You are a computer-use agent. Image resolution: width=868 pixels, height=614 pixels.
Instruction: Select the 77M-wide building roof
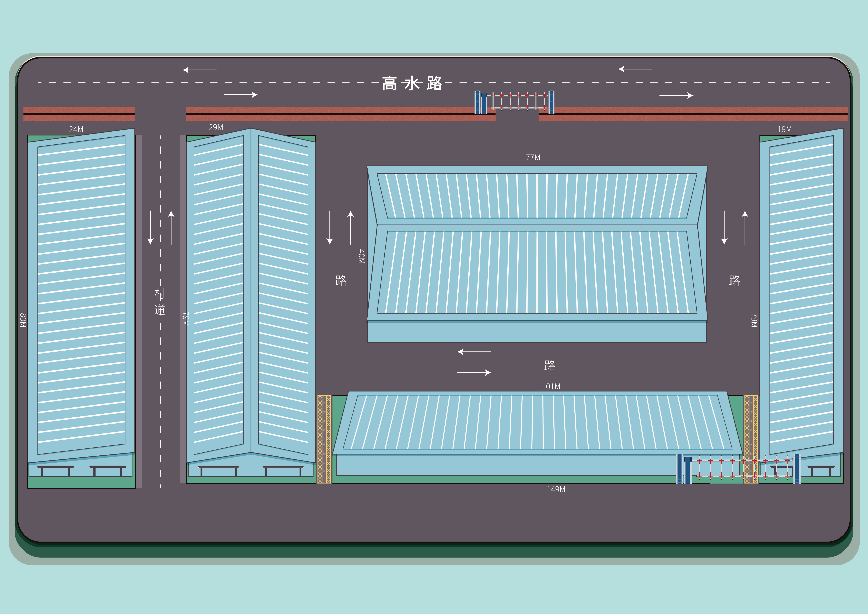click(x=537, y=243)
